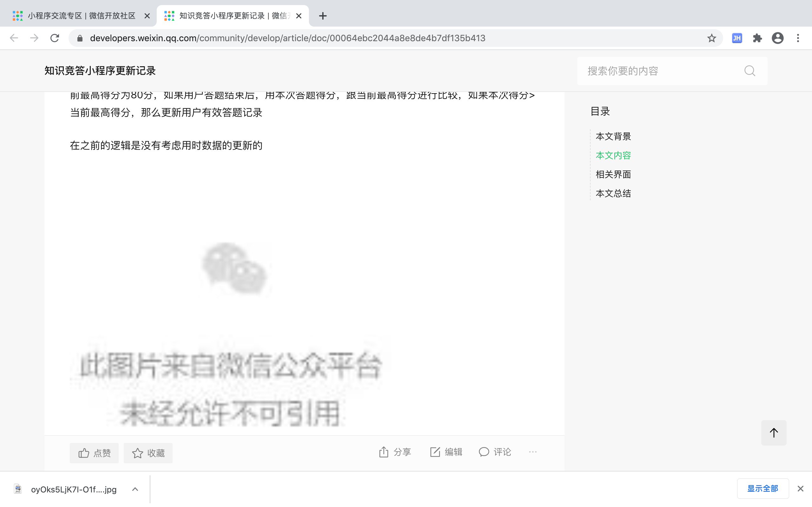Expand options for downloaded jpg file
The width and height of the screenshot is (812, 507).
pyautogui.click(x=135, y=489)
